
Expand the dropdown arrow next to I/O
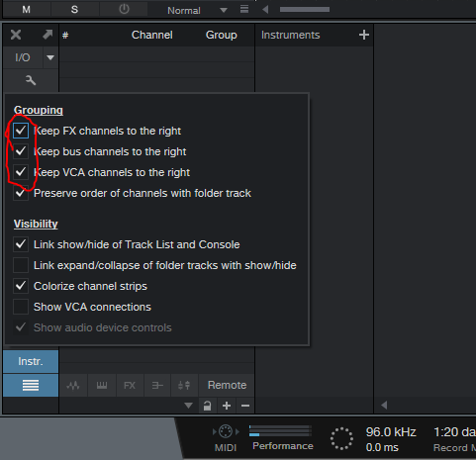coord(50,57)
